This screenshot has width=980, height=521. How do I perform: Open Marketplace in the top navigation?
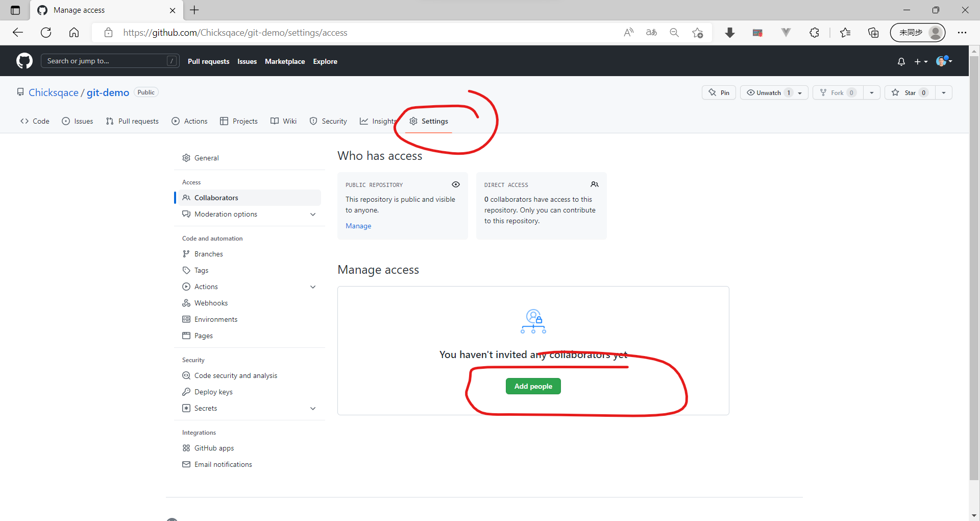tap(285, 61)
